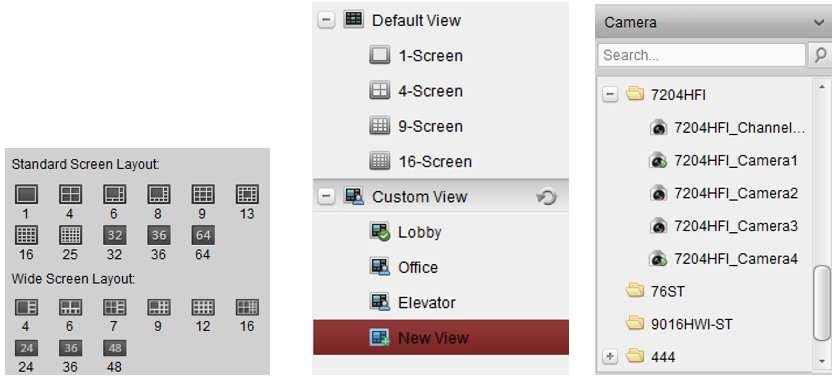Viewport: 840px width, 378px height.
Task: Pick the standard 64-window layout icon
Action: click(202, 235)
